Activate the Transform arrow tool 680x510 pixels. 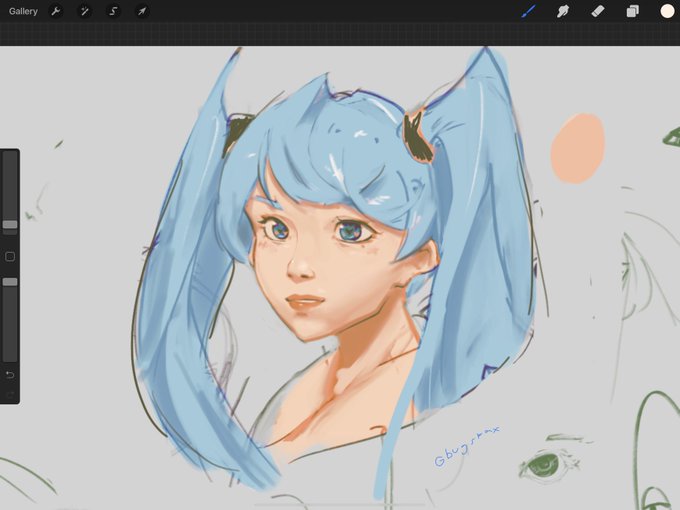point(142,11)
